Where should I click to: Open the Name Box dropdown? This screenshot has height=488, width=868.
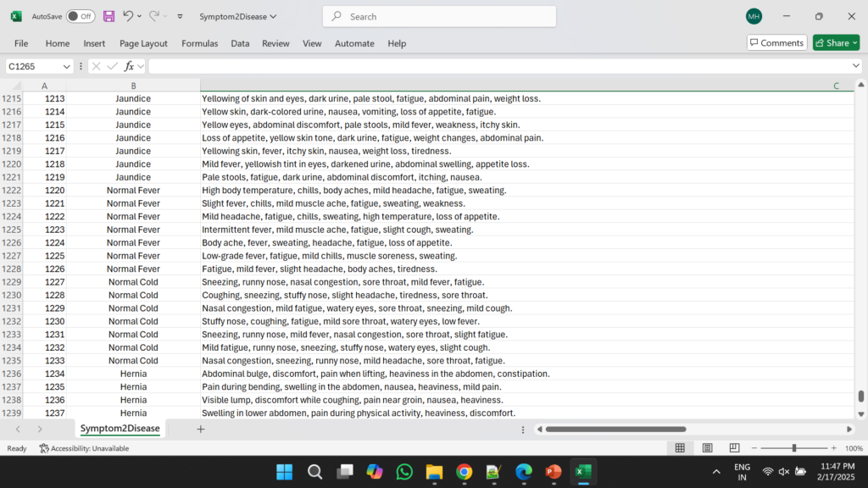67,65
